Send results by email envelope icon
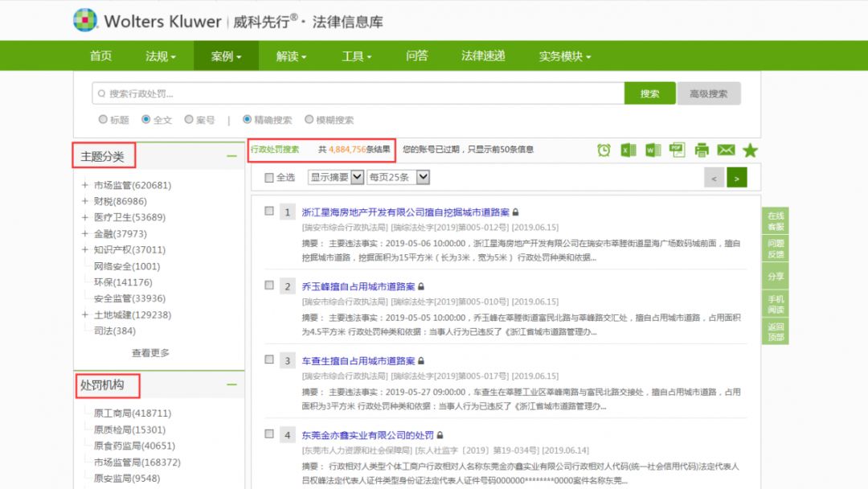This screenshot has height=489, width=868. click(726, 150)
